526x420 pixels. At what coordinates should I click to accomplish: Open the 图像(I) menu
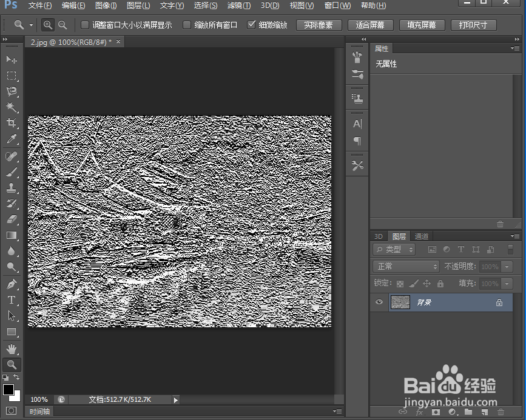point(106,5)
